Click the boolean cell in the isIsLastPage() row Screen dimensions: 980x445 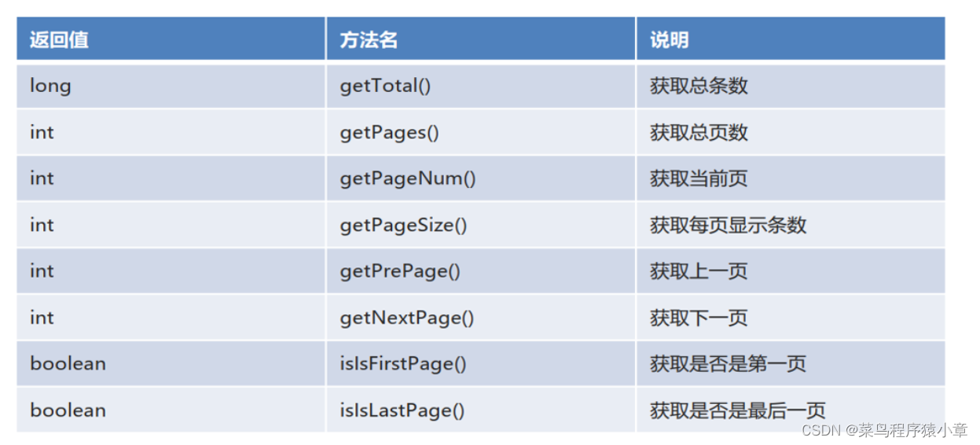tap(171, 410)
